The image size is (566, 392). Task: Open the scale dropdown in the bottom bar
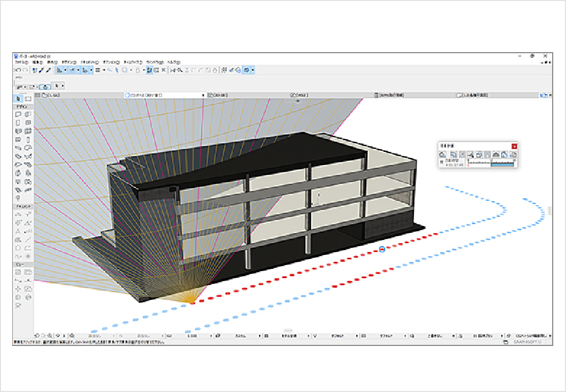coord(211,336)
